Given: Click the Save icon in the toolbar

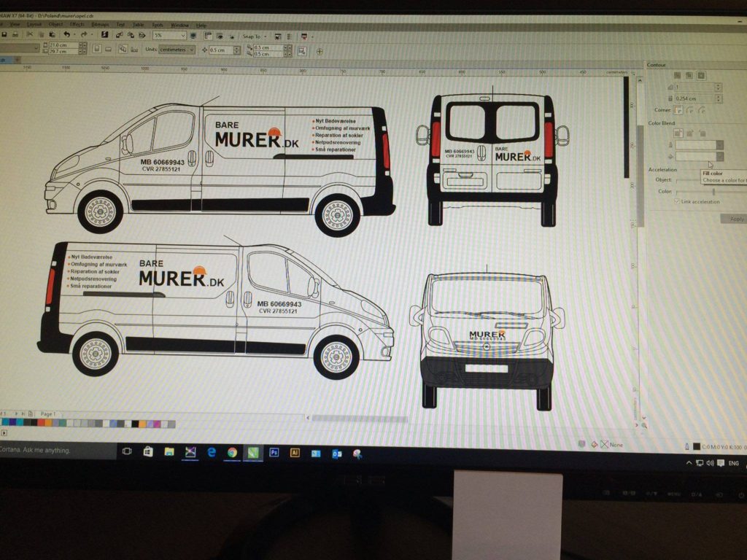Looking at the screenshot, I should [x=4, y=34].
